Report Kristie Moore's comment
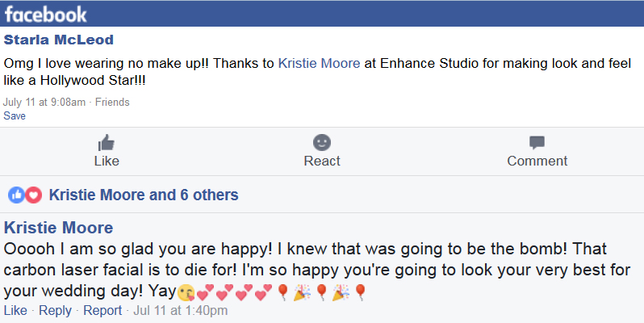644x323 pixels. [x=102, y=310]
